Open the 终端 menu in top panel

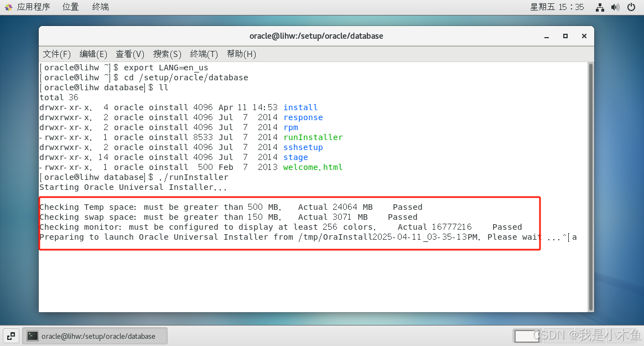pos(100,7)
